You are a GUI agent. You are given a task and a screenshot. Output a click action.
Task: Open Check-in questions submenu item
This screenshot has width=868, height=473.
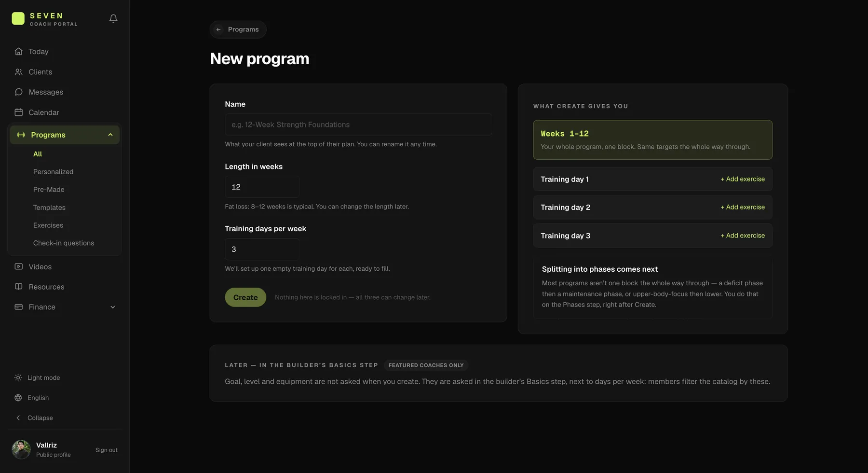tap(64, 243)
